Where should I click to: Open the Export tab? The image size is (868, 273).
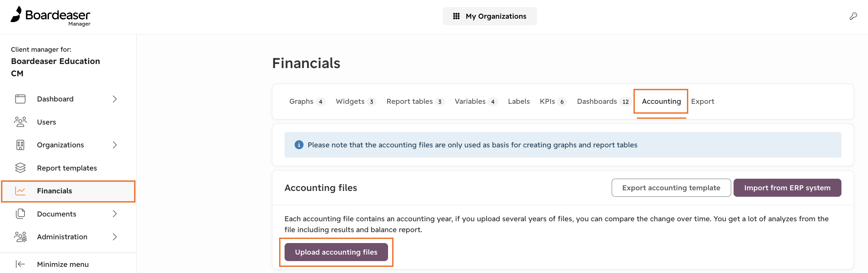pos(703,101)
